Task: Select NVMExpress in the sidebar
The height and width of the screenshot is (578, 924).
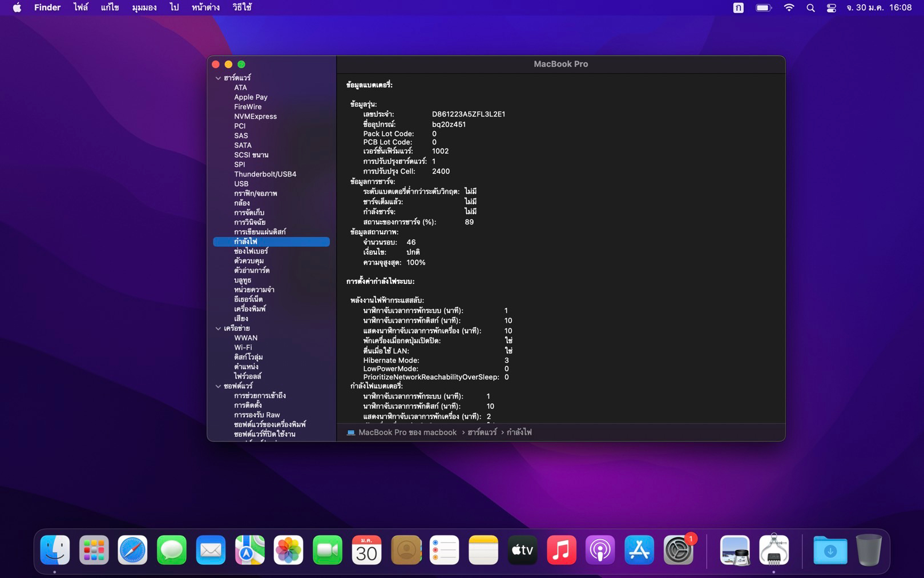Action: click(x=255, y=117)
